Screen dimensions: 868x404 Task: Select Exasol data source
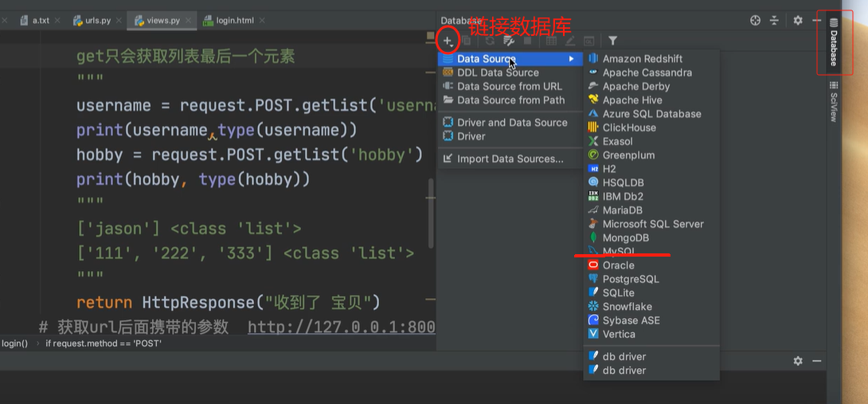click(x=651, y=141)
